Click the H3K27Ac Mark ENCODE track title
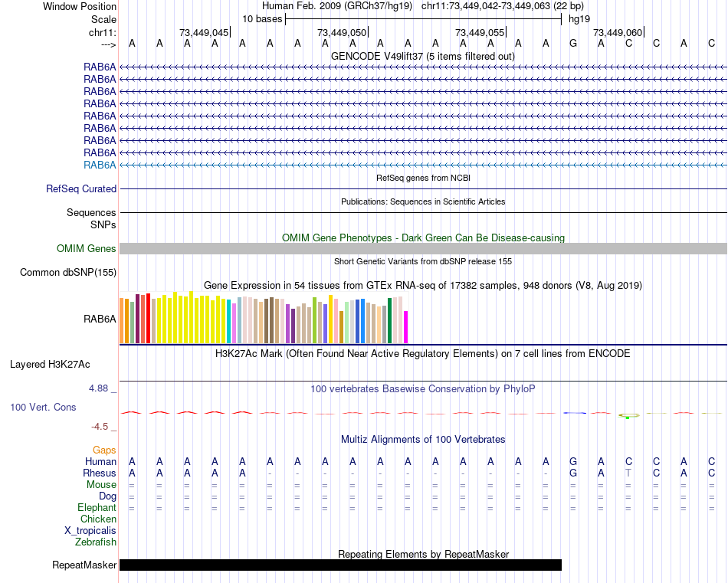Viewport: 728px width, 583px height. click(x=422, y=354)
